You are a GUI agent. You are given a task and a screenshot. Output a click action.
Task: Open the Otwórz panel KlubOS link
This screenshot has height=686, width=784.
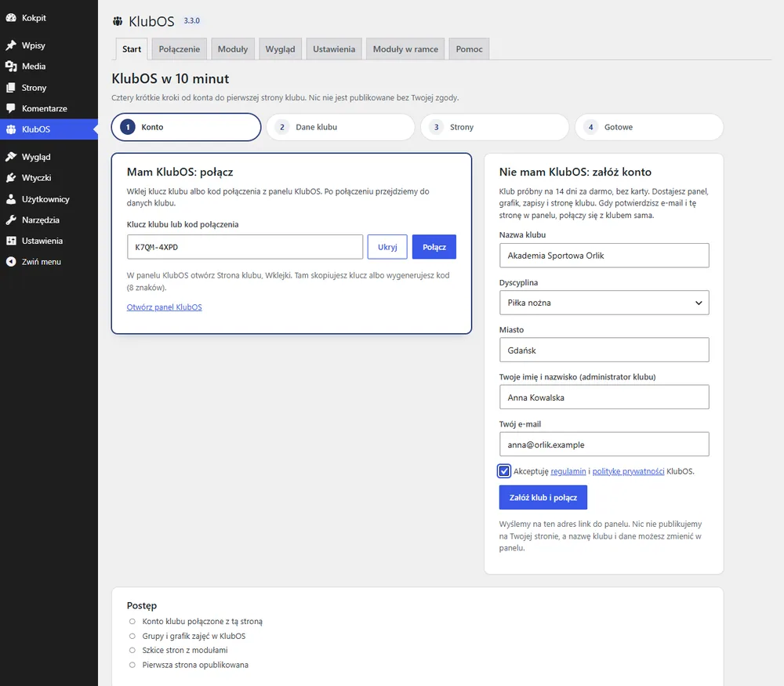(165, 307)
